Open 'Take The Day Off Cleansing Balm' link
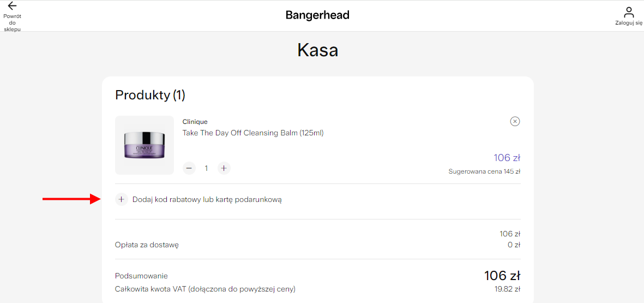644x303 pixels. click(253, 133)
